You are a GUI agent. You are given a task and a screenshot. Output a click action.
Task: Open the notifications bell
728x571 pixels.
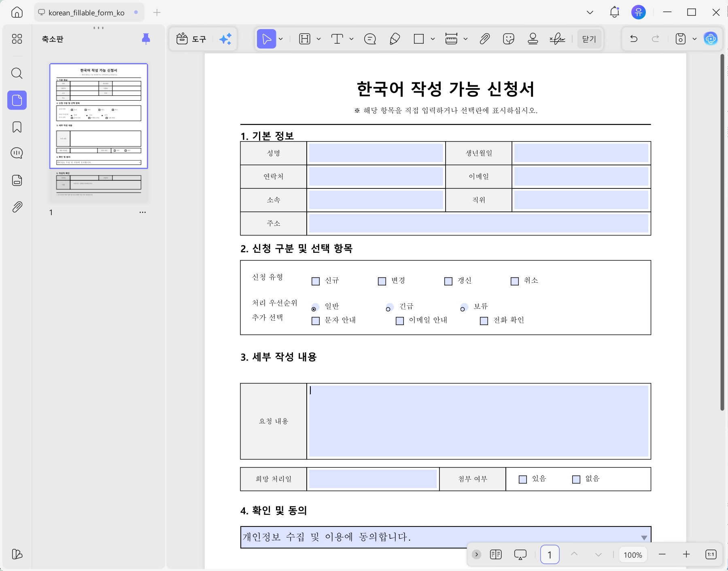coord(614,12)
